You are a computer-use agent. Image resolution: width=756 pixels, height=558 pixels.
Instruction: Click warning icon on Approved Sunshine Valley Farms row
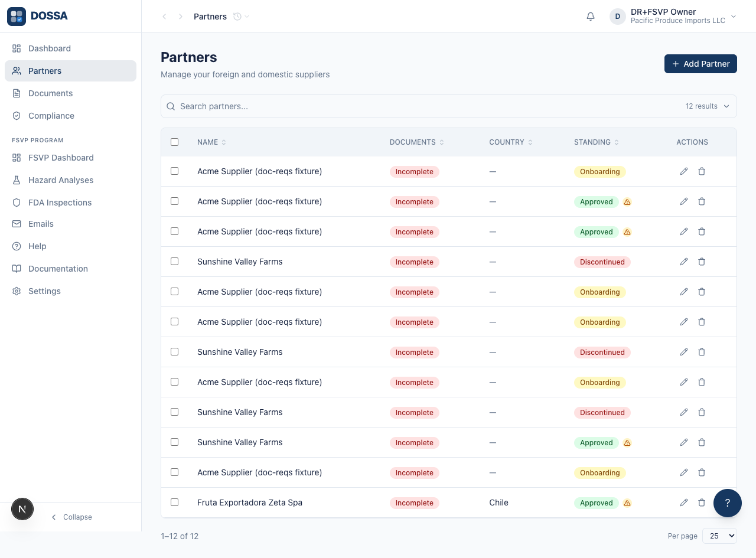coord(627,443)
